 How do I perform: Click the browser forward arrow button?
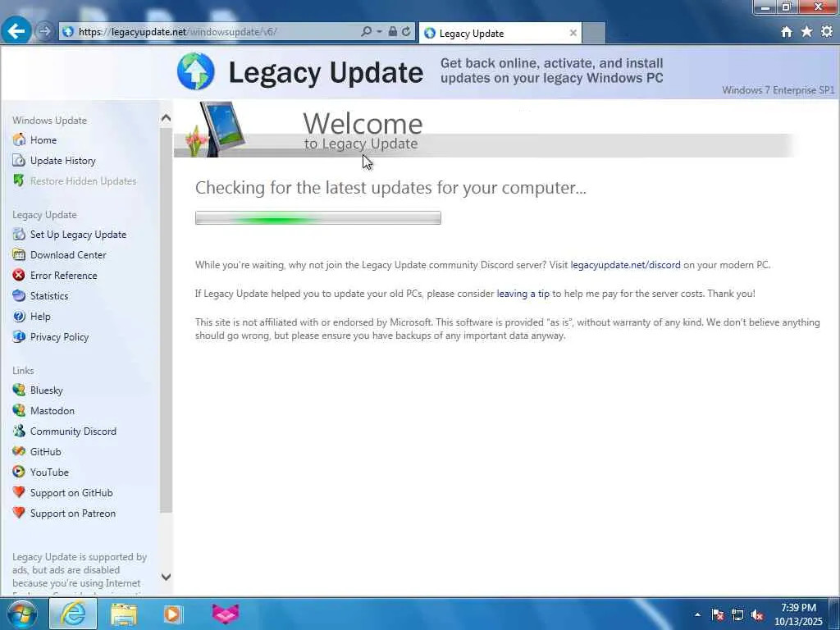click(x=44, y=32)
